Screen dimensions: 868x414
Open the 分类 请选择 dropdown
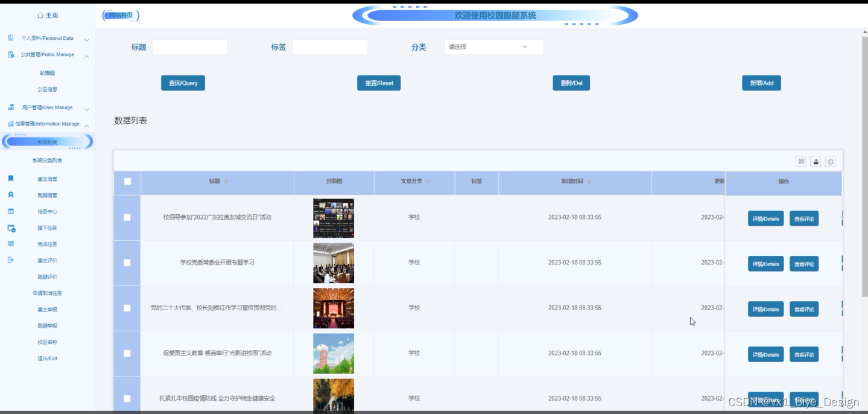tap(494, 47)
